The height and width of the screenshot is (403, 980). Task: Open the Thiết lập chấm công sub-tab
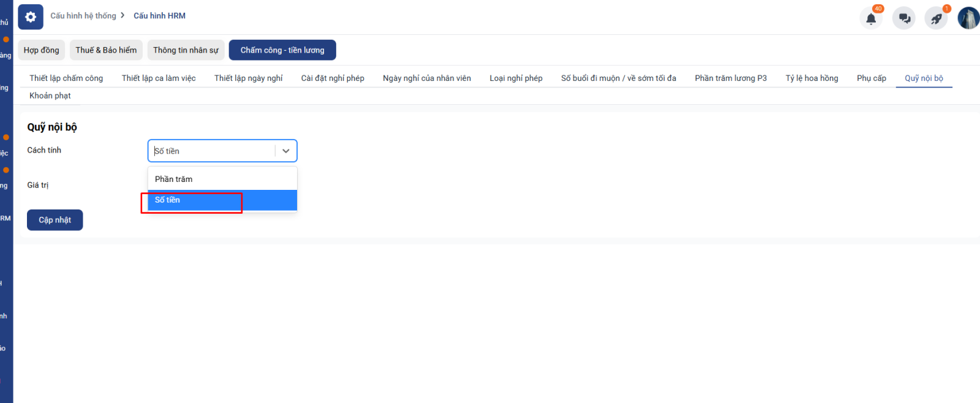point(66,78)
